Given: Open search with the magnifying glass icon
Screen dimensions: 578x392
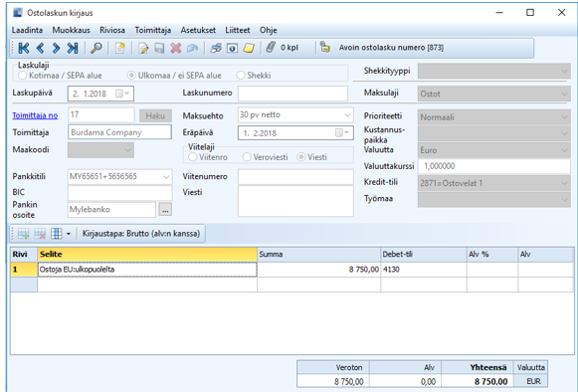Looking at the screenshot, I should [x=96, y=48].
